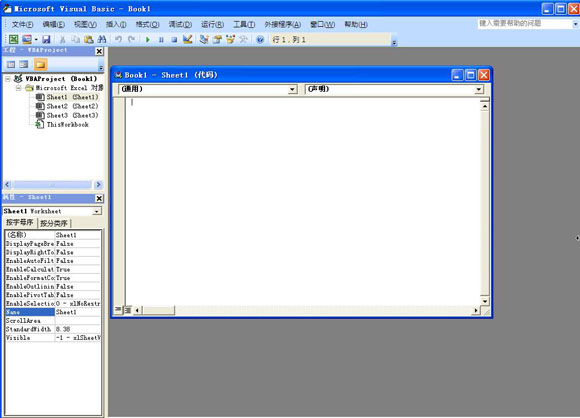This screenshot has width=580, height=418.
Task: Select the Visible property row
Action: pyautogui.click(x=53, y=338)
